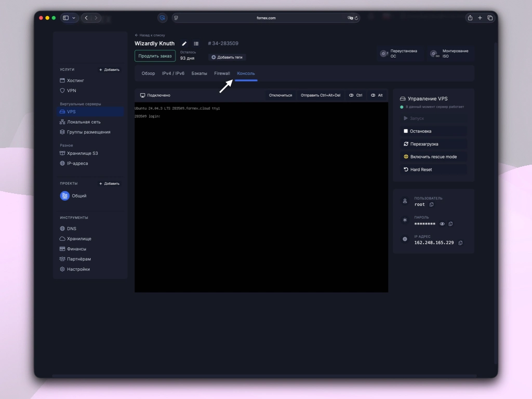Image resolution: width=532 pixels, height=399 pixels.
Task: Switch to the Firewall tab
Action: (222, 73)
